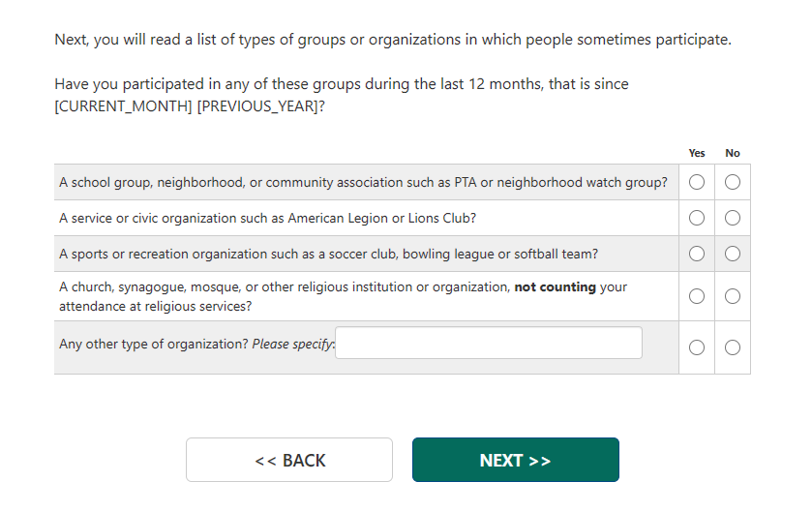Select Yes for school group or PTA

pyautogui.click(x=697, y=182)
